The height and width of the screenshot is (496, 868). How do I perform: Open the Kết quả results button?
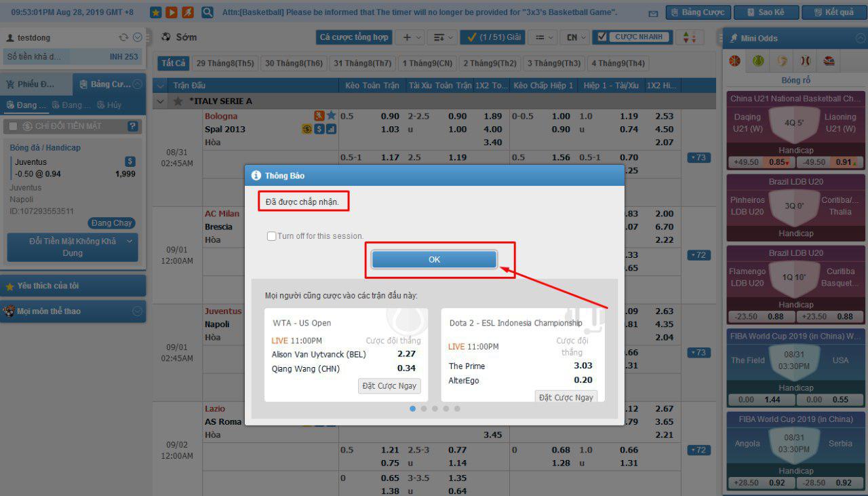[833, 12]
